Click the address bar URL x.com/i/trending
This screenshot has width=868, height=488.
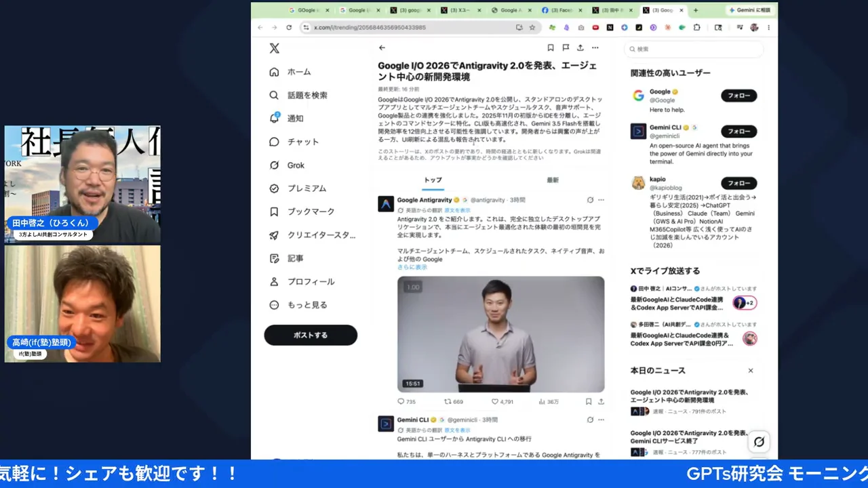coord(370,27)
